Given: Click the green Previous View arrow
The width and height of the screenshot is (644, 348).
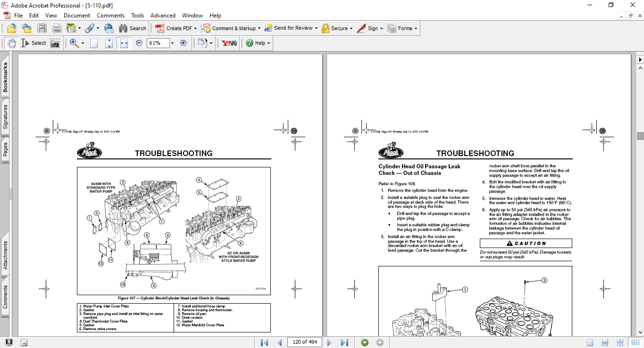Looking at the screenshot, I should (x=365, y=342).
